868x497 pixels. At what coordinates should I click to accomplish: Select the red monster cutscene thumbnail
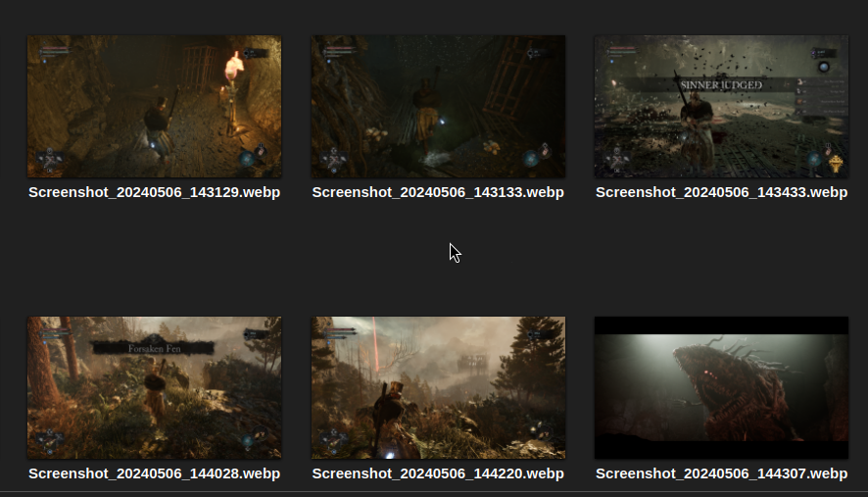click(721, 387)
